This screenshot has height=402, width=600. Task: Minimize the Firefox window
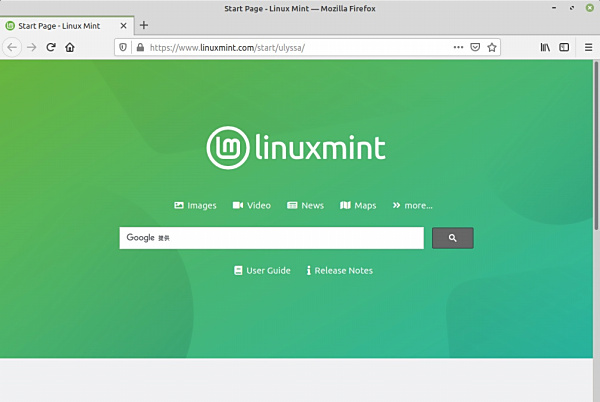coord(554,8)
